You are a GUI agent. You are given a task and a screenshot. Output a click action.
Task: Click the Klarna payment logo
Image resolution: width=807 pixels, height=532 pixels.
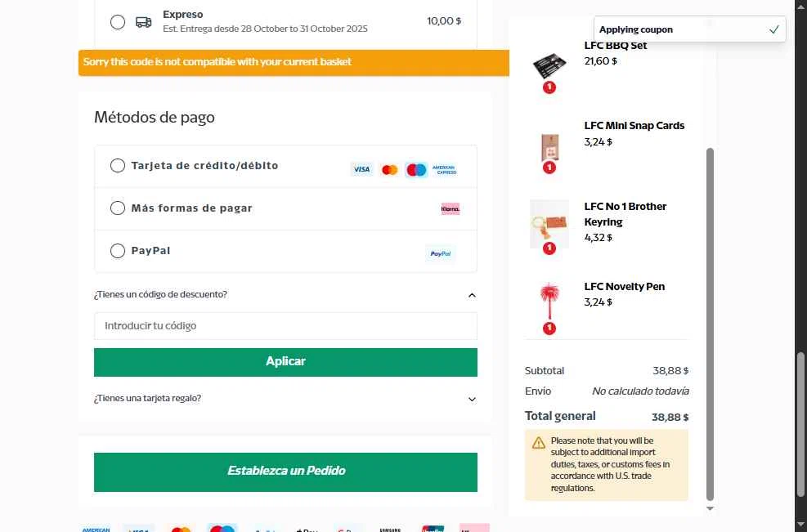[x=450, y=208]
